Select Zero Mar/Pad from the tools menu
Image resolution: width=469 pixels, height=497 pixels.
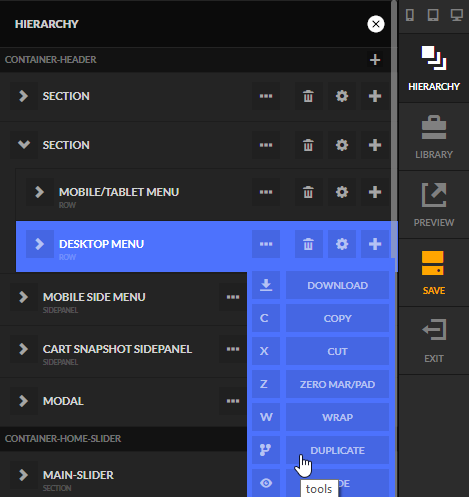(x=337, y=384)
